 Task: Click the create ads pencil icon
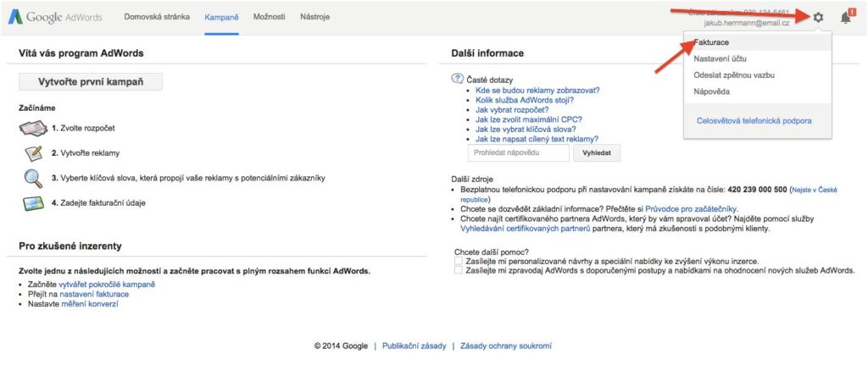pos(34,153)
